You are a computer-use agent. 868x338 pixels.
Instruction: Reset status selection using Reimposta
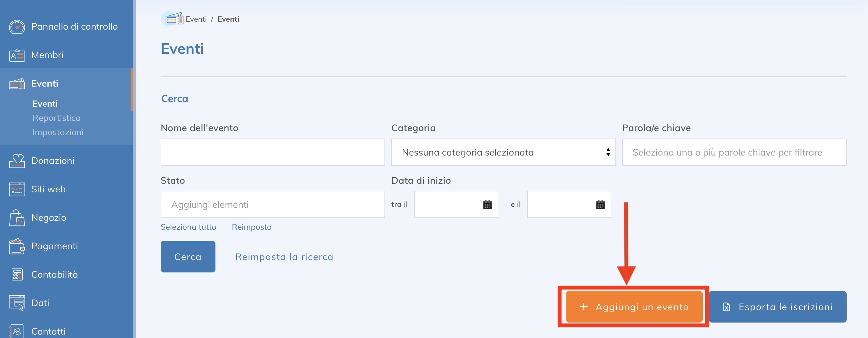pyautogui.click(x=251, y=227)
